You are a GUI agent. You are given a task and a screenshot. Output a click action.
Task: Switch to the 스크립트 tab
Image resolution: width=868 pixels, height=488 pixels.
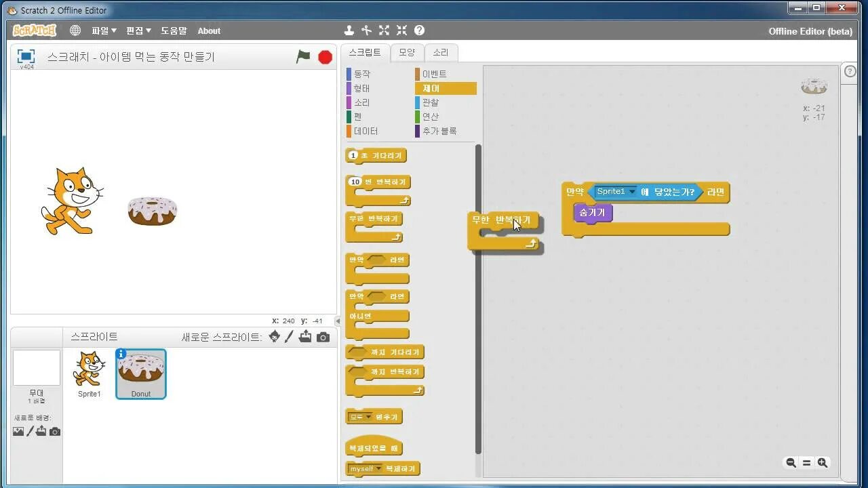click(x=365, y=52)
